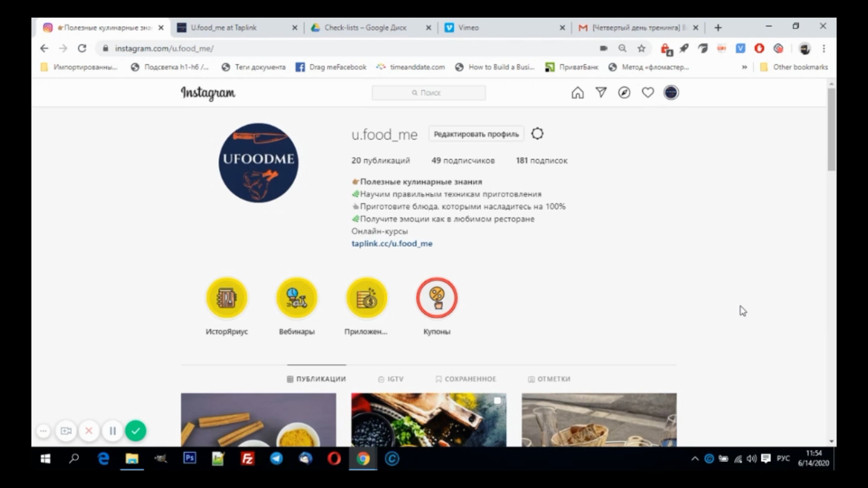868x488 pixels.
Task: Open direct messages paper plane icon
Action: coord(601,93)
